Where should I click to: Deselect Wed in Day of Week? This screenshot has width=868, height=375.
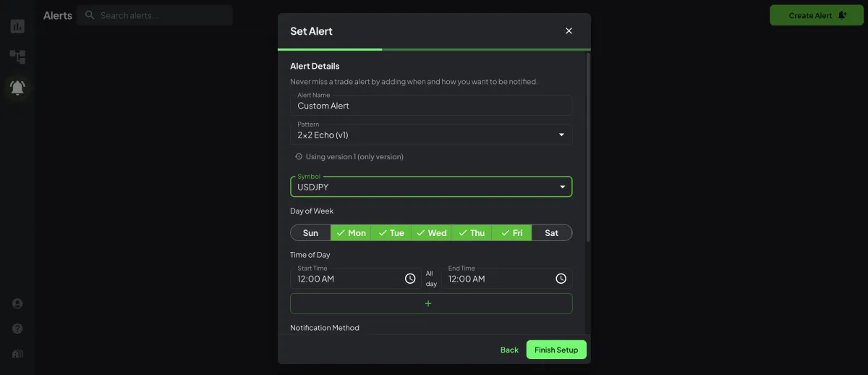click(x=431, y=233)
